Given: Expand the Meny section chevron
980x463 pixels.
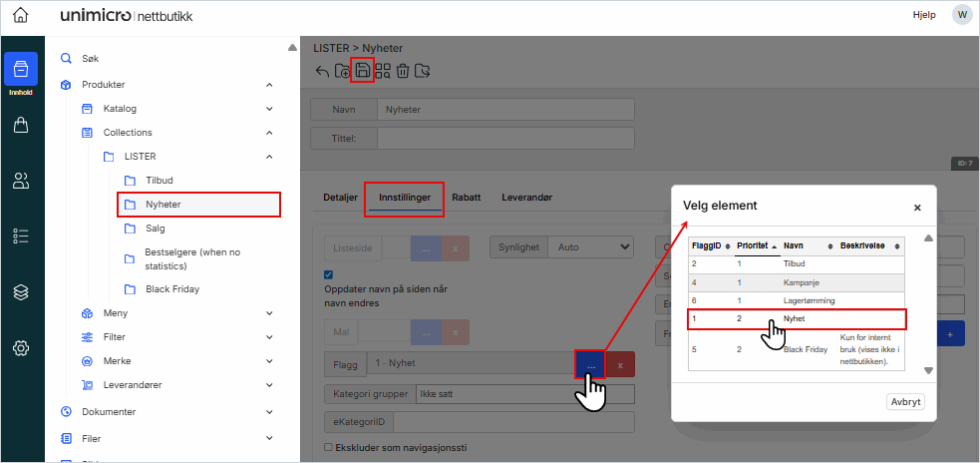Looking at the screenshot, I should (x=269, y=313).
